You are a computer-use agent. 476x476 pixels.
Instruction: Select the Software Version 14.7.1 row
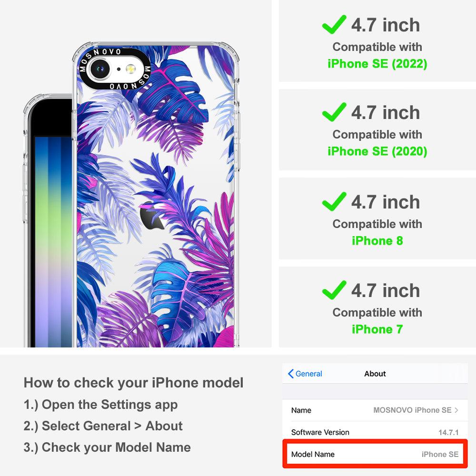click(x=375, y=432)
